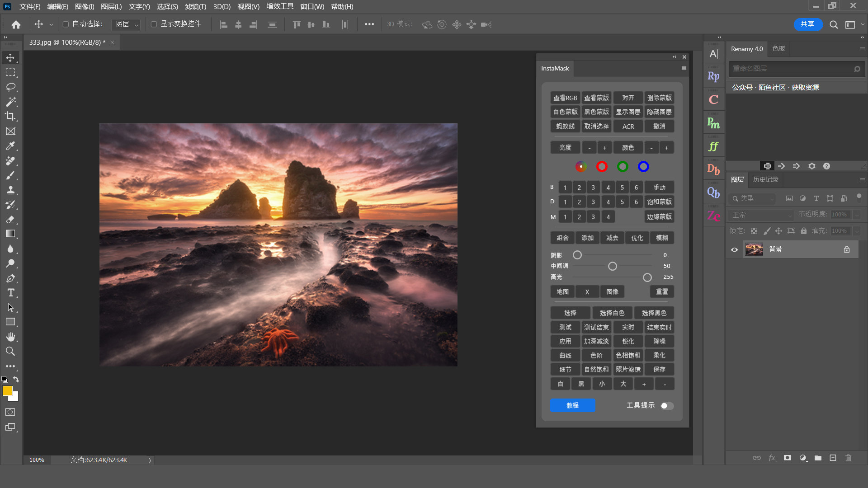This screenshot has width=868, height=488.
Task: Hide the 背景 layer visibility eye
Action: [x=734, y=249]
